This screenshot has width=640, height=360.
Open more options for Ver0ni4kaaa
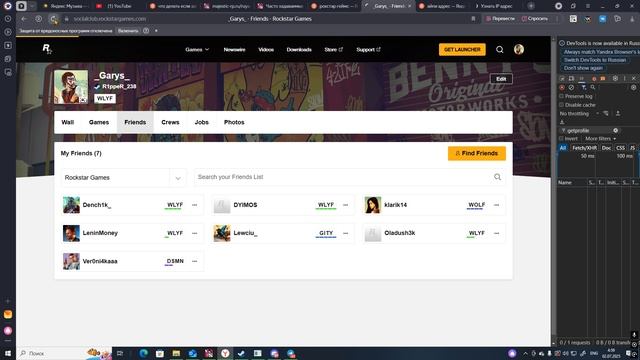coord(195,261)
